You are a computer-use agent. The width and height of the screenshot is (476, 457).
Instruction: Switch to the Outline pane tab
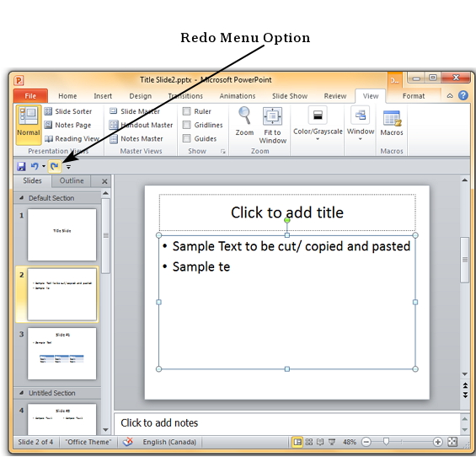point(72,180)
